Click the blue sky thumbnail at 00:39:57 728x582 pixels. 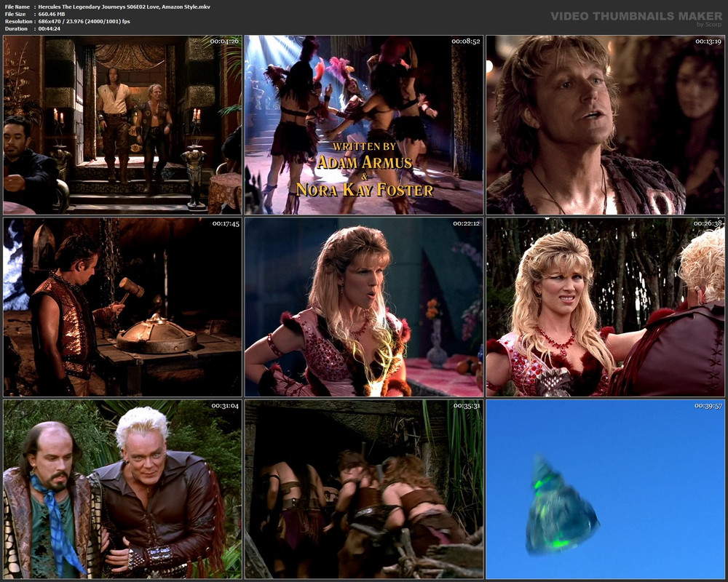(x=606, y=489)
